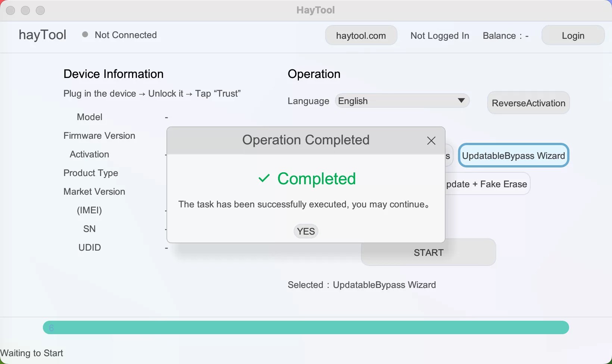This screenshot has width=612, height=364.
Task: Click the gray connection status dot
Action: point(85,35)
